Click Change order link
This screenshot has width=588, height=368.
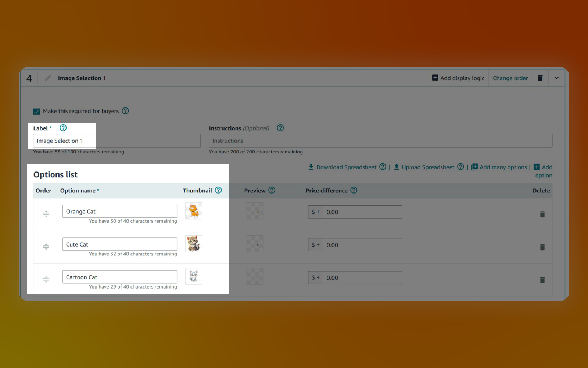tap(510, 78)
